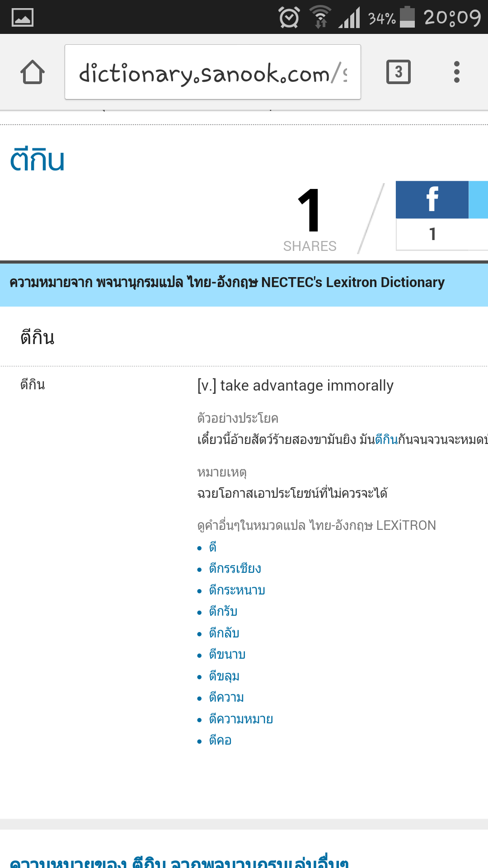Tap the Wi-Fi status icon
This screenshot has height=868, width=488.
pos(320,17)
